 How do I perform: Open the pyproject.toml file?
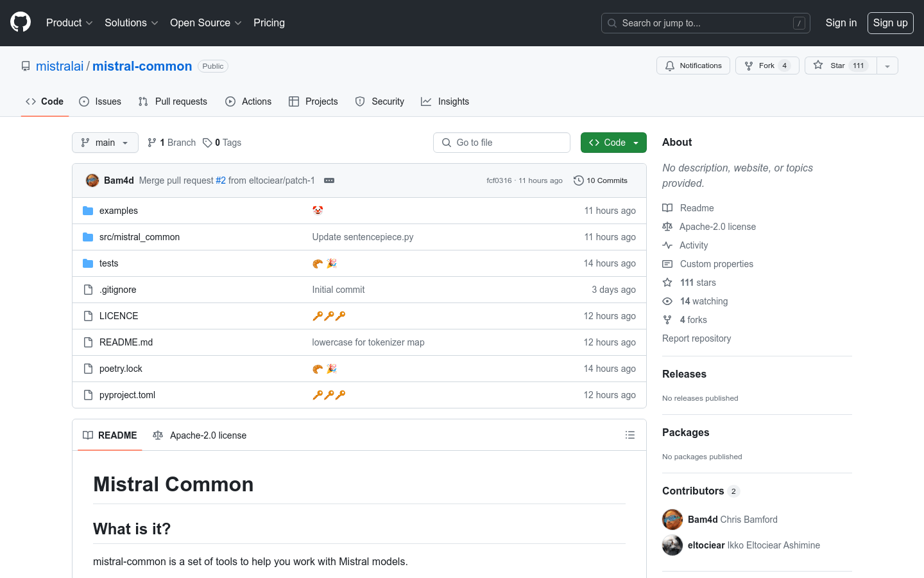[127, 395]
